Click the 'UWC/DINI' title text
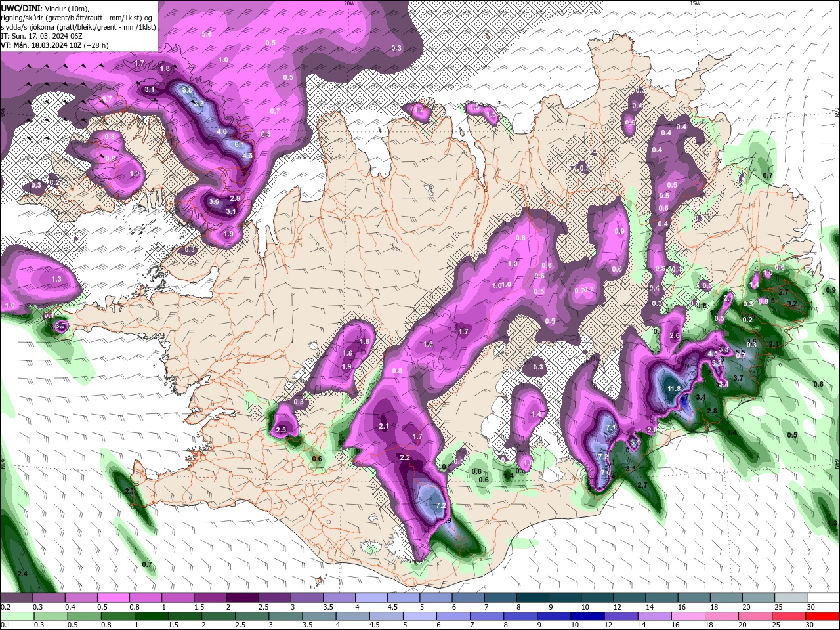 (20, 7)
